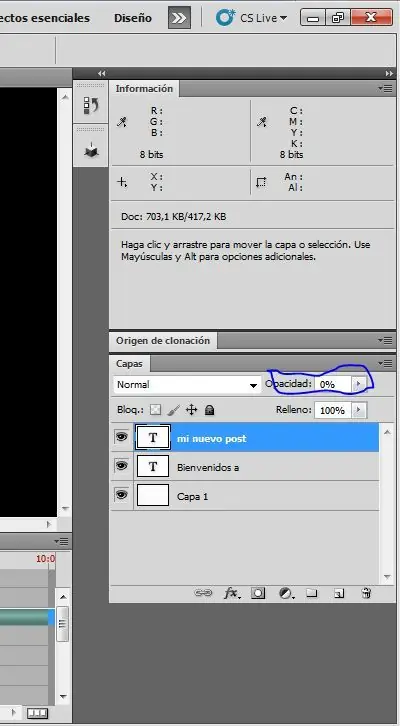Open the History panel icon
The width and height of the screenshot is (400, 726).
(91, 106)
